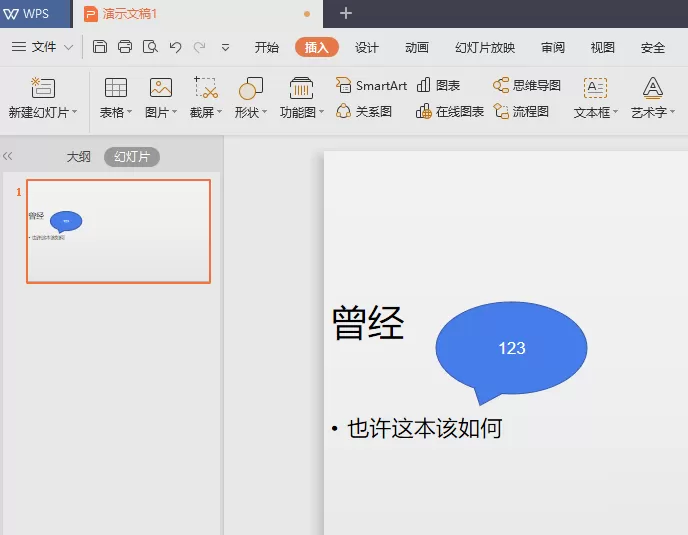The width and height of the screenshot is (688, 535).
Task: Insert SmartArt graphic
Action: pyautogui.click(x=371, y=85)
